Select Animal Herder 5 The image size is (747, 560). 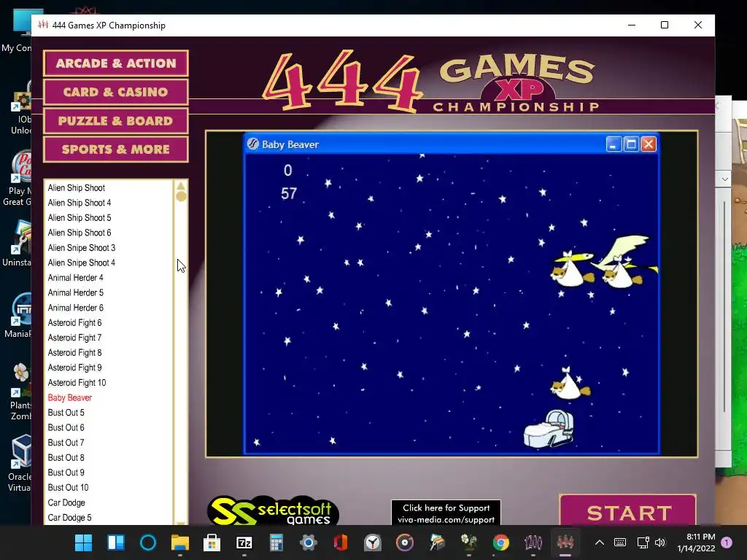click(75, 293)
